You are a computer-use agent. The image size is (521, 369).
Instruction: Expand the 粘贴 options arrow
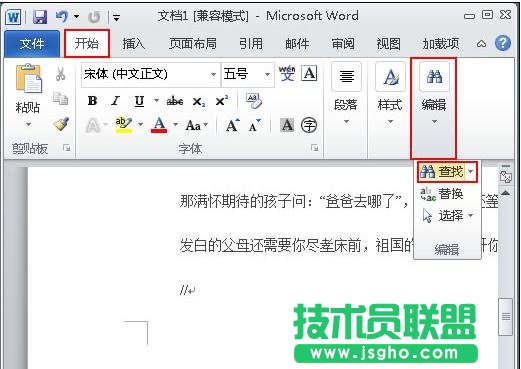[x=28, y=125]
